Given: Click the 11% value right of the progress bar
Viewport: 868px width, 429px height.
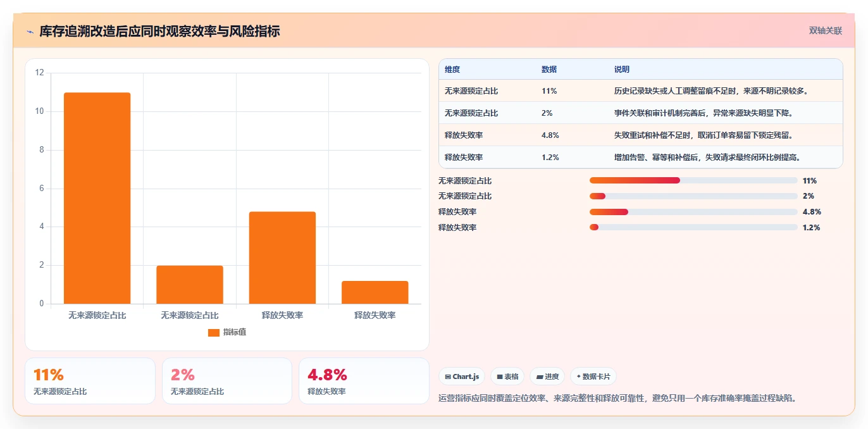Looking at the screenshot, I should 809,181.
